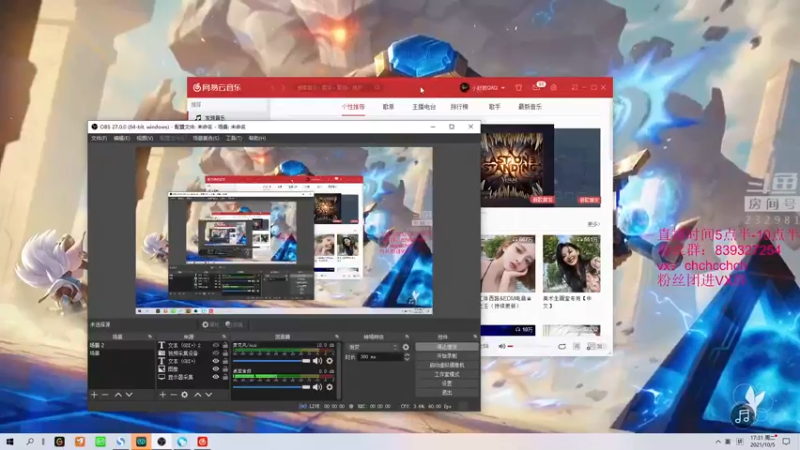Switch to the 排行榜 tab in NetEase Music
The height and width of the screenshot is (450, 800).
(459, 107)
